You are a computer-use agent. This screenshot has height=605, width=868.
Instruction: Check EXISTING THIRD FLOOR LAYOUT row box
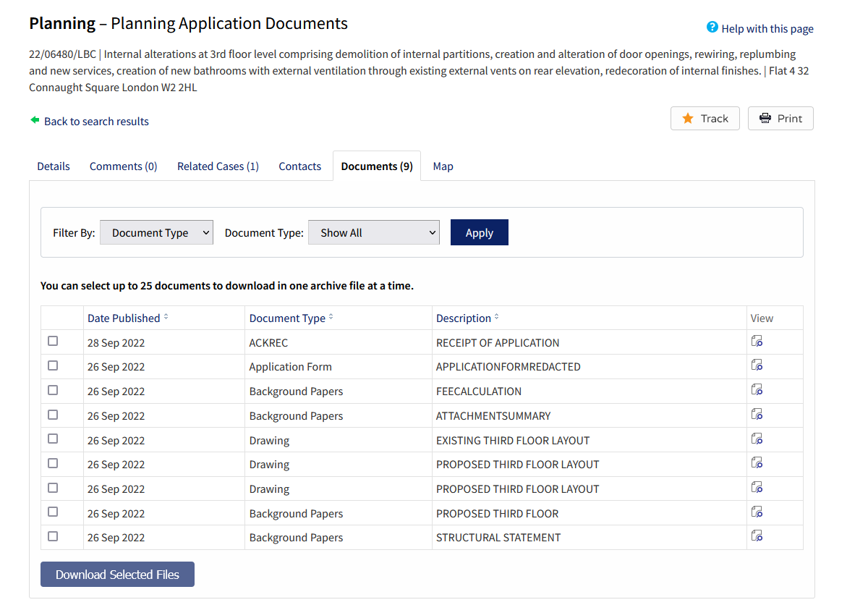pyautogui.click(x=53, y=439)
